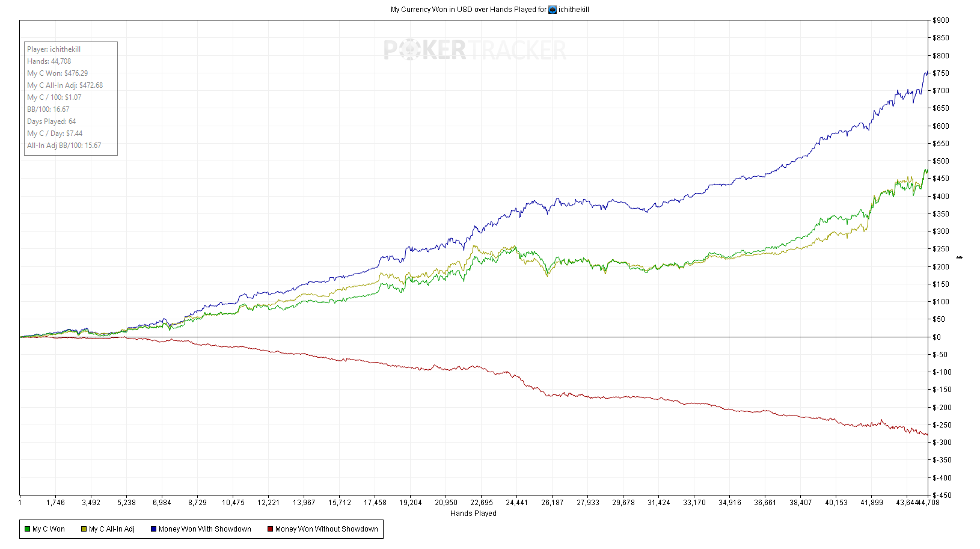Click "BB/100: 16.67" stat line
Image resolution: width=980 pixels, height=549 pixels.
48,109
